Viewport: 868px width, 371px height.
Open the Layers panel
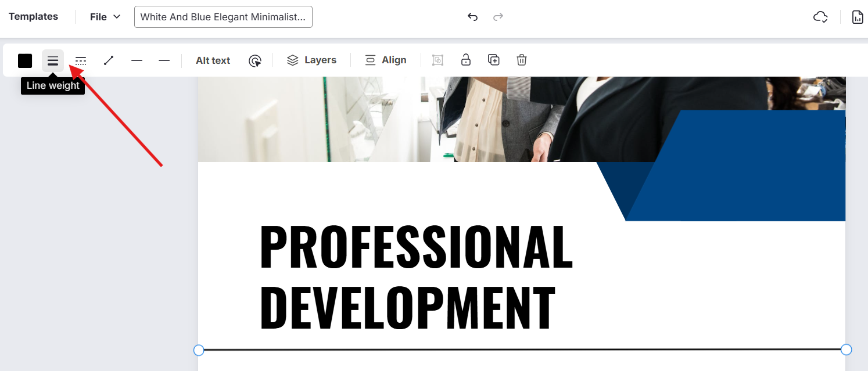pyautogui.click(x=312, y=60)
